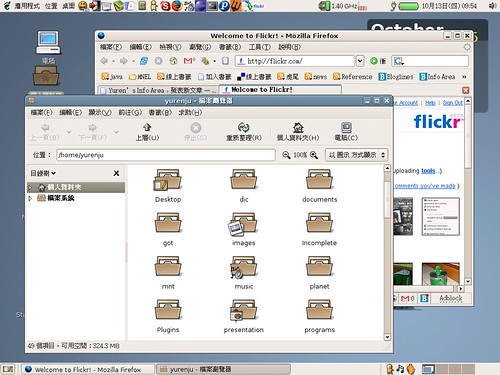Select the programs folder
This screenshot has height=375, width=500.
click(x=319, y=310)
